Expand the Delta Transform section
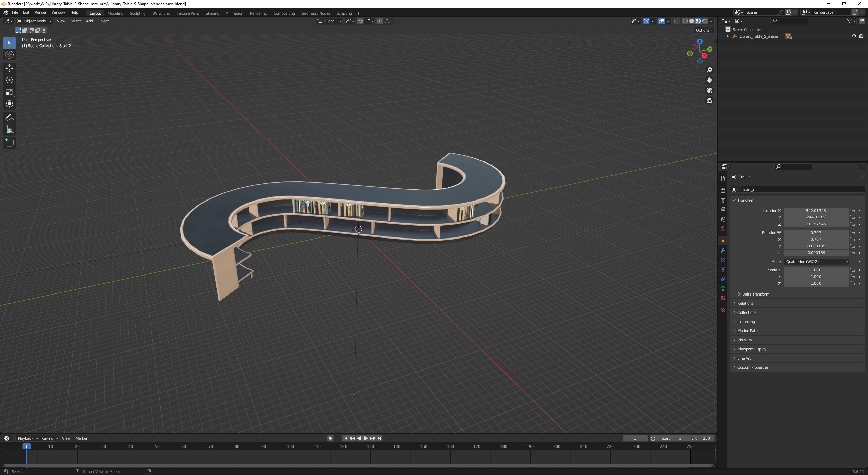This screenshot has width=868, height=475. [755, 294]
